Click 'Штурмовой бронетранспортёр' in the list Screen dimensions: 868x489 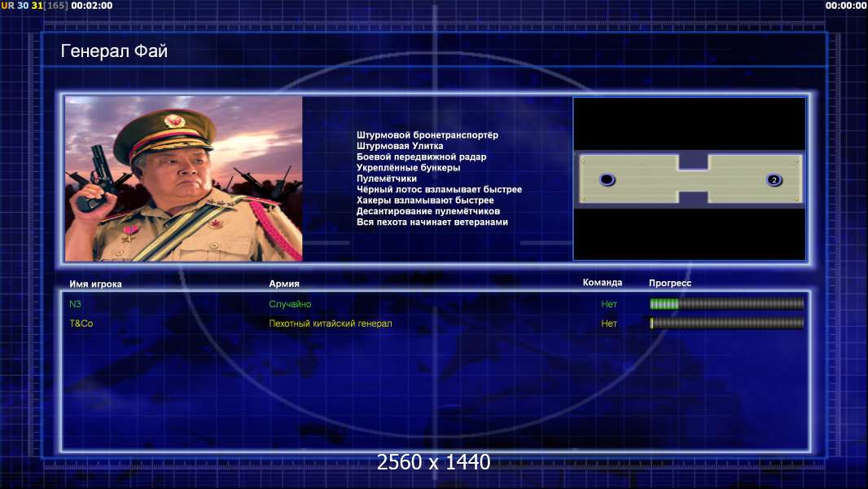tap(427, 135)
